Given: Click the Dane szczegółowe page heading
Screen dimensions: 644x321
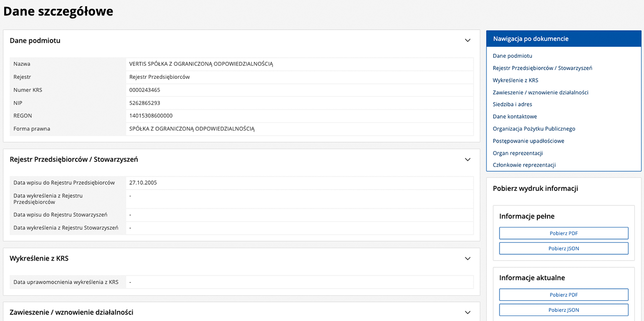Looking at the screenshot, I should (x=58, y=11).
